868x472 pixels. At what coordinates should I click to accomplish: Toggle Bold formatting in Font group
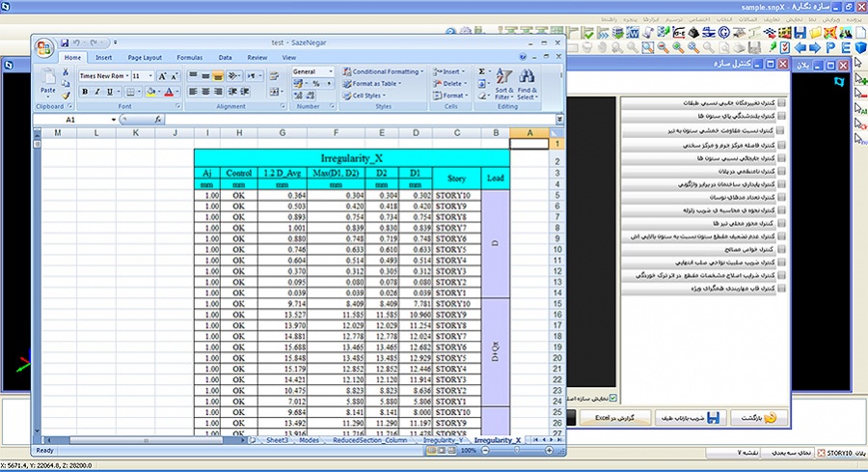85,92
